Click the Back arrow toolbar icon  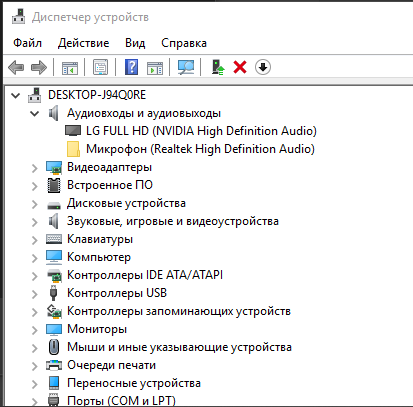click(x=16, y=68)
